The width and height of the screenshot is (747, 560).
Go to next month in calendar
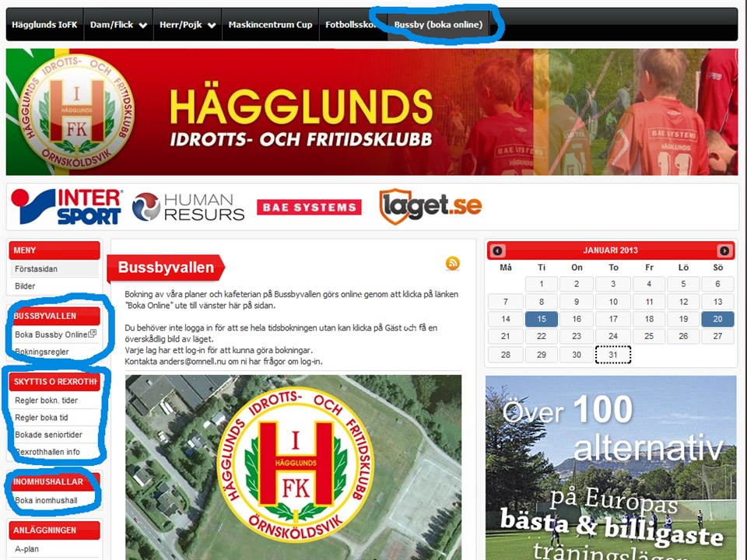point(724,250)
